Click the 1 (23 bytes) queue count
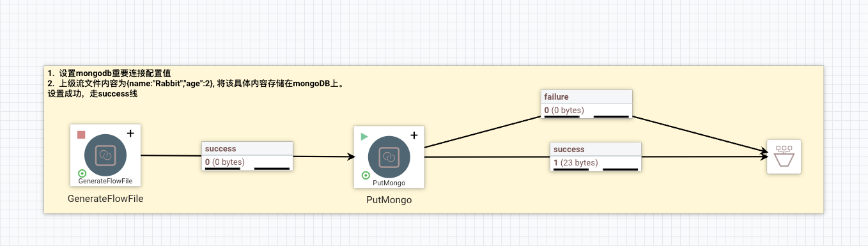This screenshot has height=246, width=868. coord(575,163)
